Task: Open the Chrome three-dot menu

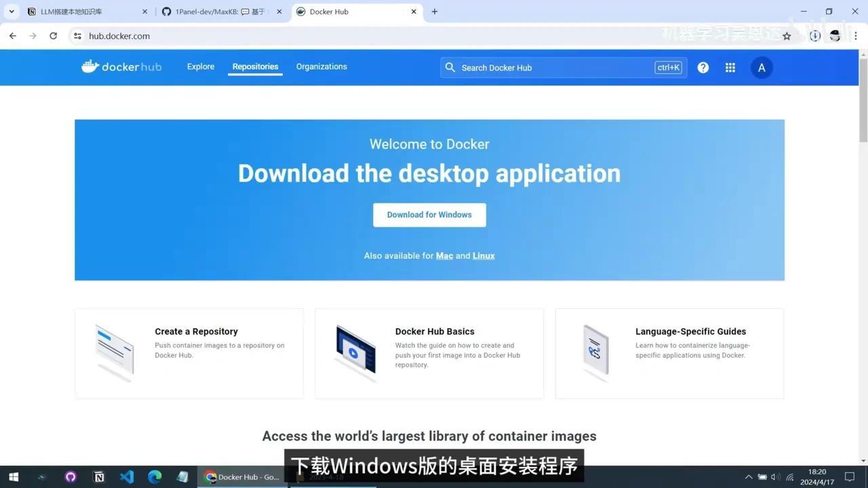Action: click(x=856, y=36)
